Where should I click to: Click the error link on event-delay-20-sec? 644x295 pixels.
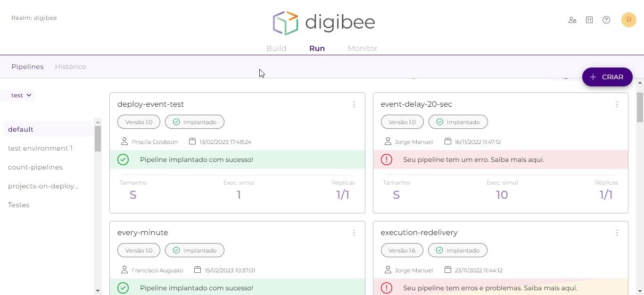(473, 160)
